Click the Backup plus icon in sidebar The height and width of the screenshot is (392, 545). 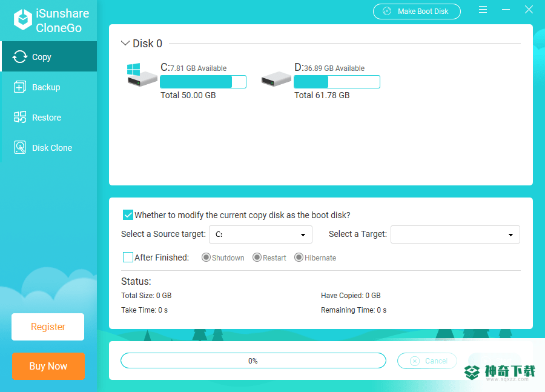[20, 87]
